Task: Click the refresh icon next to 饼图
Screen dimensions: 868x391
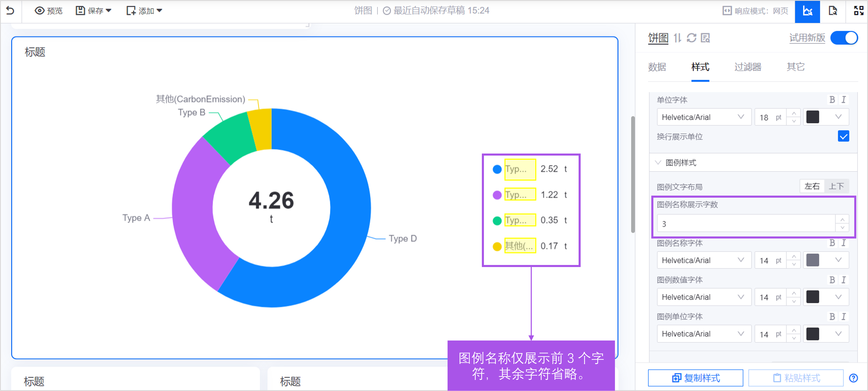Action: 691,38
